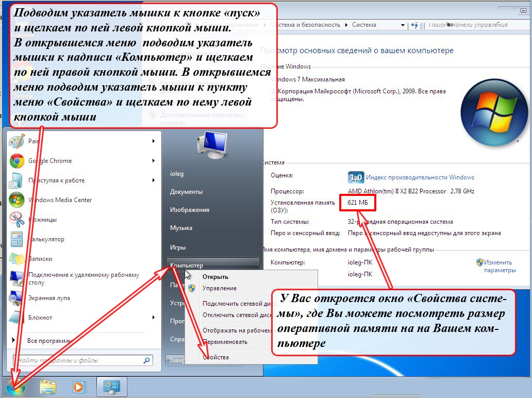
Task: Click Компьютер in the Start menu
Action: (213, 266)
